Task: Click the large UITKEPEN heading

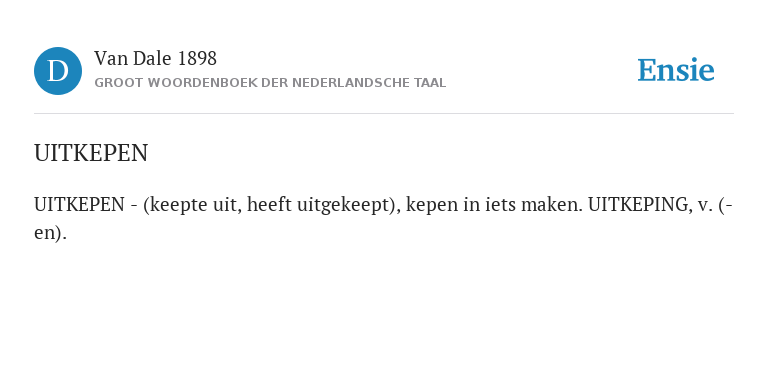Action: point(91,153)
